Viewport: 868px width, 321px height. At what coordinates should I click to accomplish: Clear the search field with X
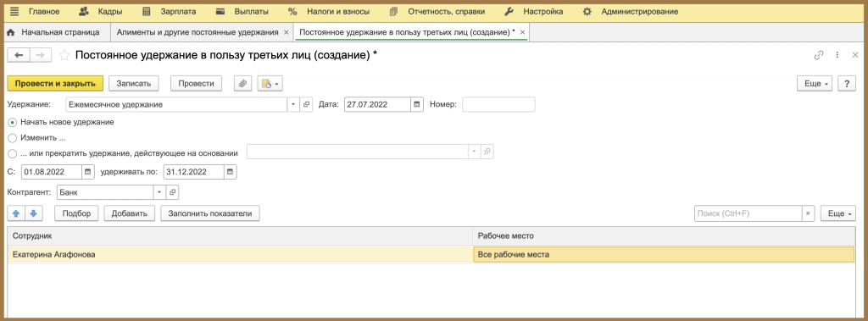(808, 213)
